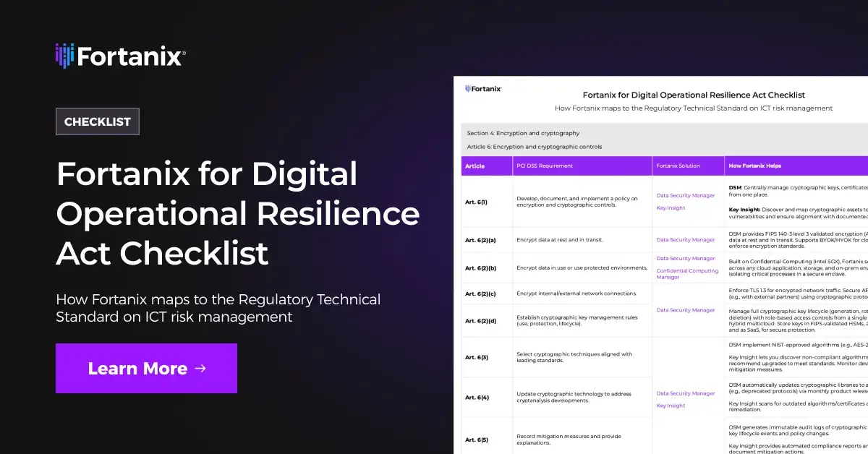The height and width of the screenshot is (454, 868).
Task: Click the Article column header
Action: point(475,166)
